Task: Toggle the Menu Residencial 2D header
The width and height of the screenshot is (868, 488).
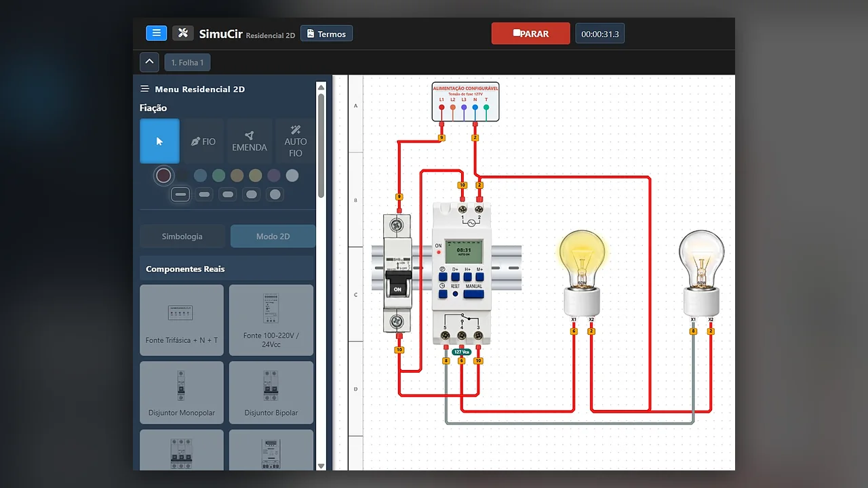Action: pos(193,89)
